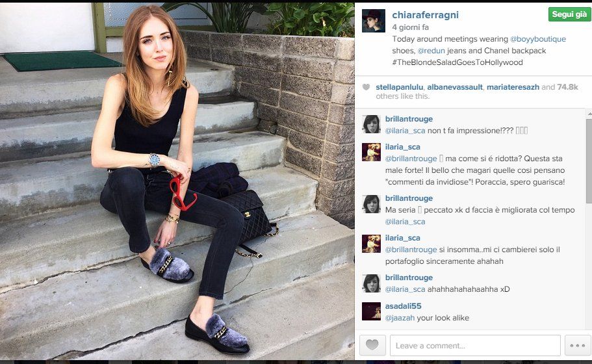Open stellapanlulu in the likes list
Screen dimensions: 592x364
(399, 87)
